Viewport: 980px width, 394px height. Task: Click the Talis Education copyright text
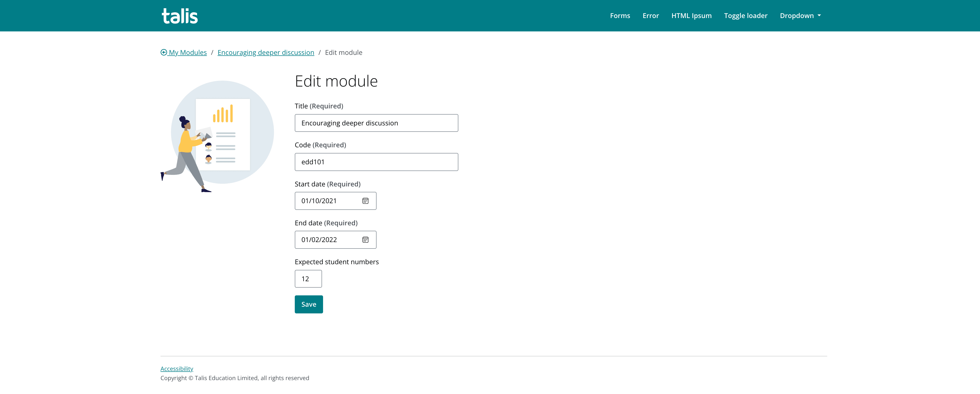click(235, 378)
